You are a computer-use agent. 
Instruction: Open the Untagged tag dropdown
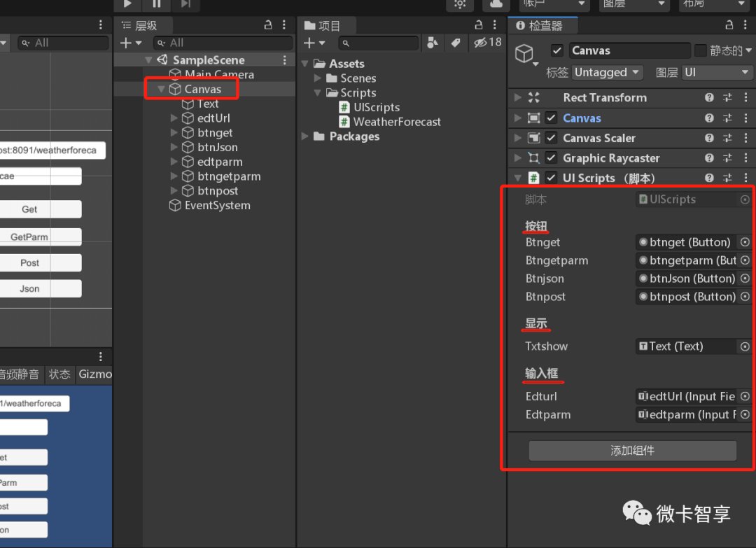tap(606, 72)
